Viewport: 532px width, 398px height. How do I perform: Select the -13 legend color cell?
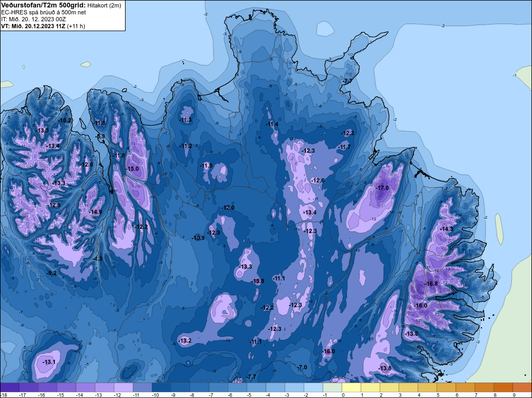104,387
